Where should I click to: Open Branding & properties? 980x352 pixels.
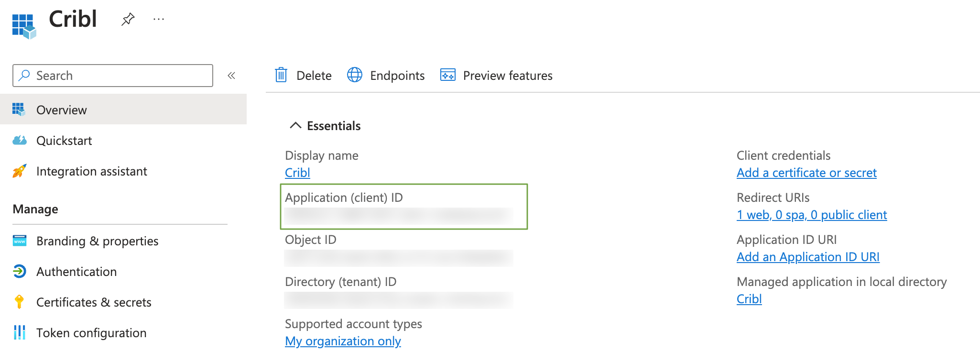coord(98,241)
